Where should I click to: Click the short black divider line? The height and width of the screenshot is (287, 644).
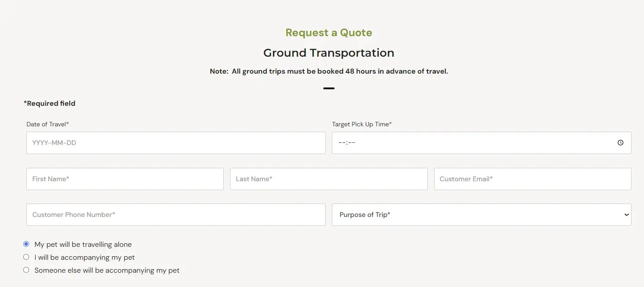(329, 88)
